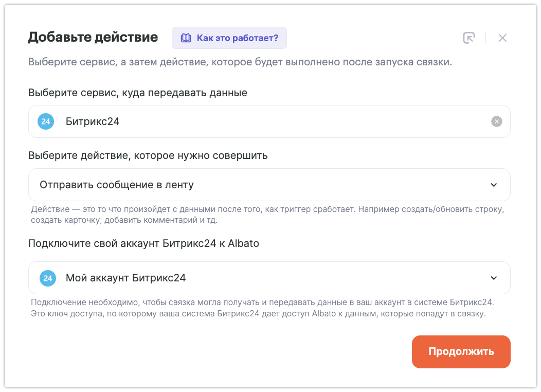Viewport: 541px width, 392px height.
Task: Click the hint text starting with 'Подключение необходимо'
Action: [x=262, y=308]
